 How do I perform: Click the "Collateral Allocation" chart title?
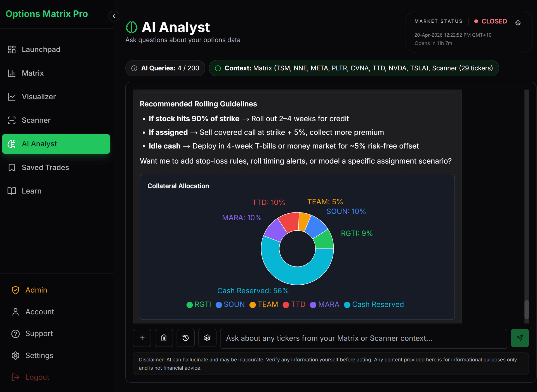point(178,186)
